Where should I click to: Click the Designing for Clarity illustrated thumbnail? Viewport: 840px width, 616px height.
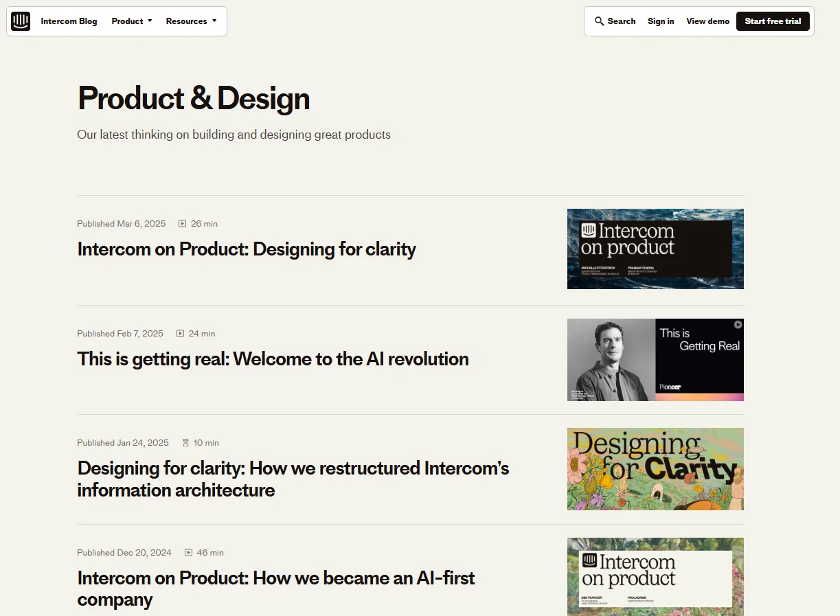coord(655,468)
